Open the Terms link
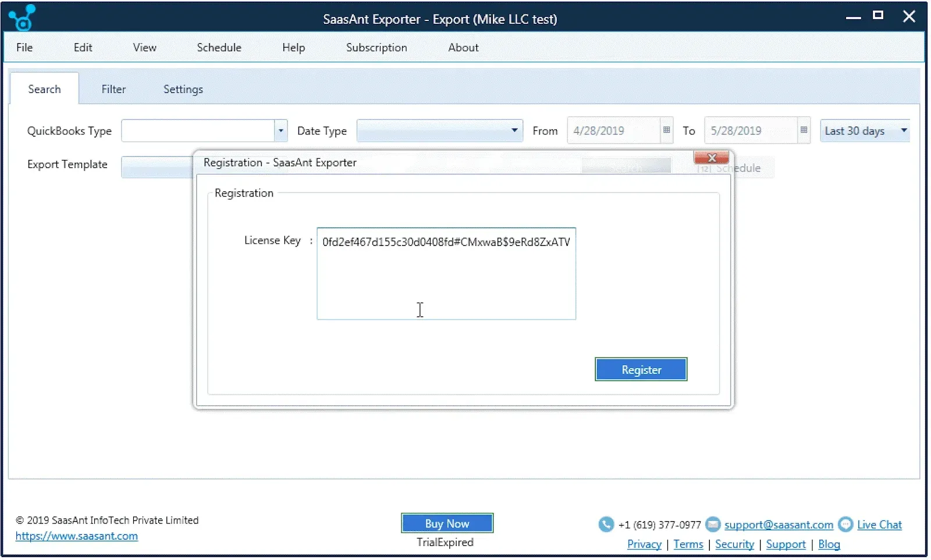931x560 pixels. [x=688, y=544]
